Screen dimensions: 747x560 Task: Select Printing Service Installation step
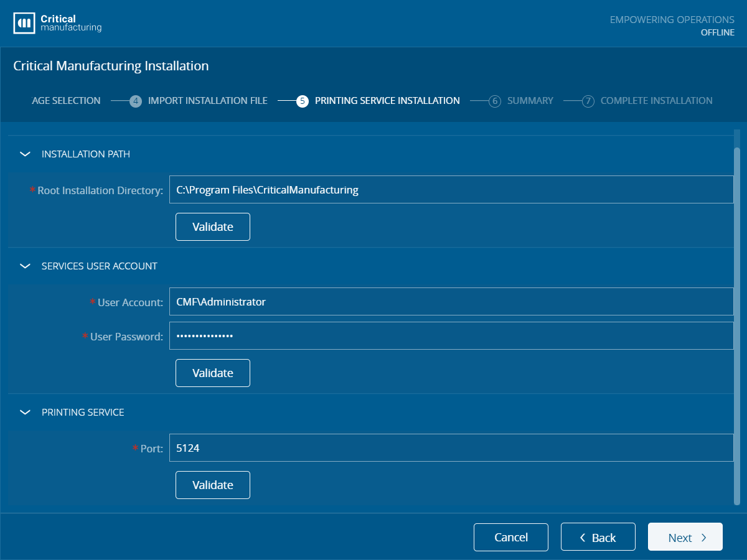coord(387,100)
